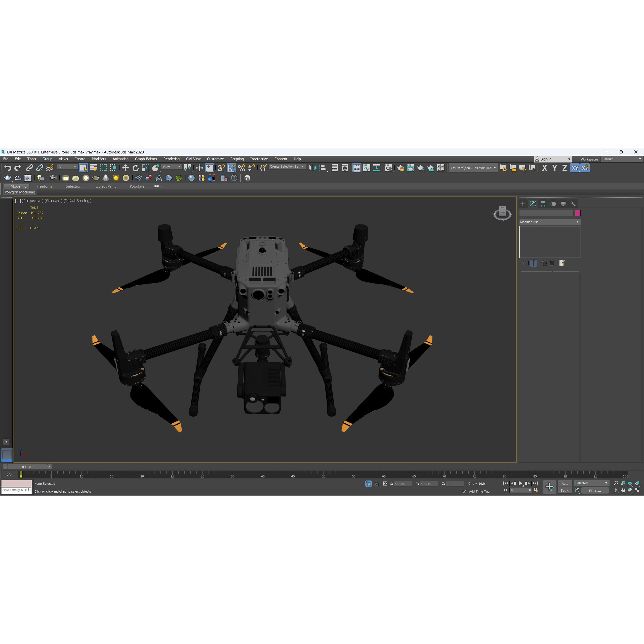Switch to the Modify command panel
This screenshot has height=644, width=644.
tap(533, 204)
